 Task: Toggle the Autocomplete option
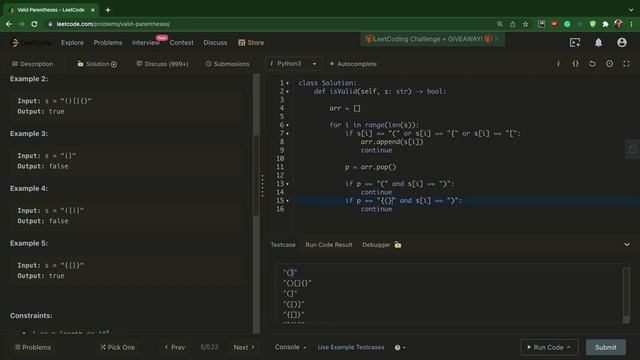pyautogui.click(x=353, y=64)
